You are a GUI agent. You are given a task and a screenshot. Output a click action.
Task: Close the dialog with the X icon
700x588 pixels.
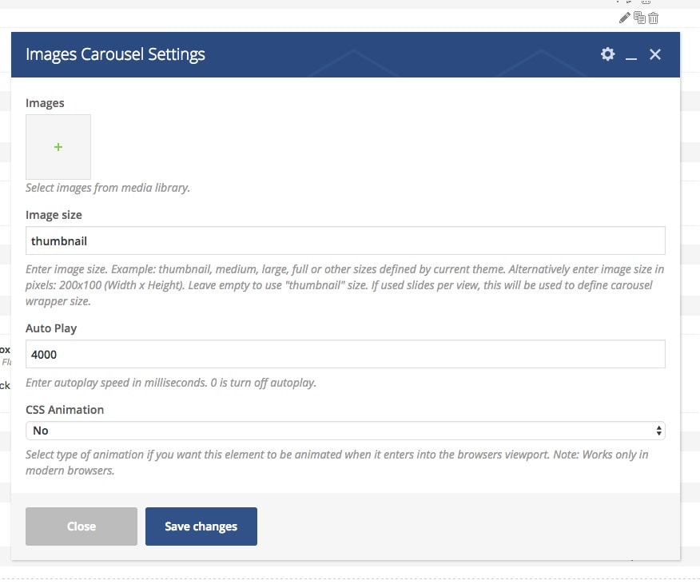(x=655, y=54)
